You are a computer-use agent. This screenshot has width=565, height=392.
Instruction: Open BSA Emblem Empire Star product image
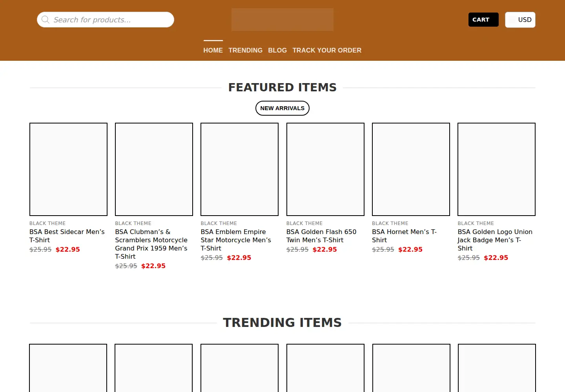point(239,169)
